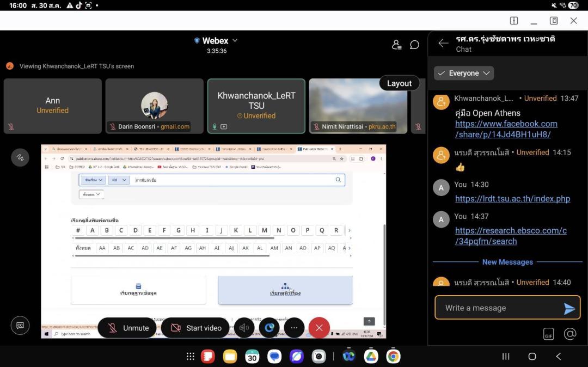Tap the GIF icon below message box
Viewport: 588px width, 367px height.
(549, 334)
